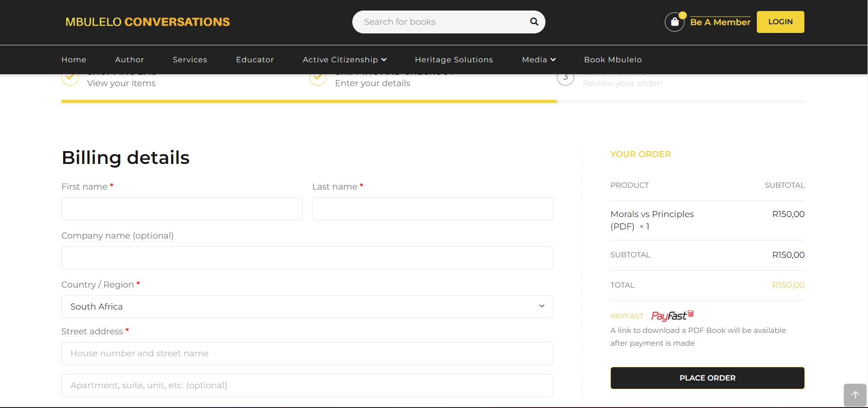Expand the Media menu
Screen dimensions: 868x408
[539, 60]
